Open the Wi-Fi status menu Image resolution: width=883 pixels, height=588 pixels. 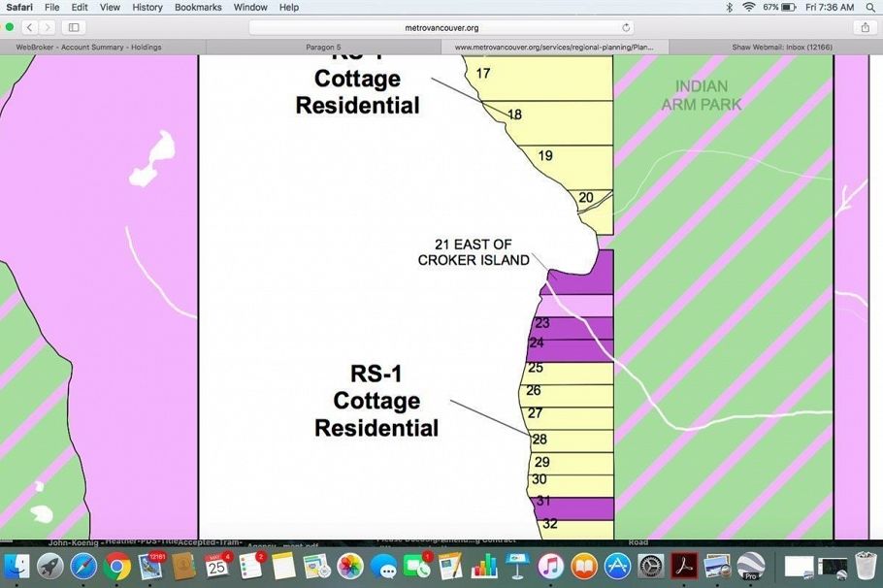pyautogui.click(x=749, y=7)
